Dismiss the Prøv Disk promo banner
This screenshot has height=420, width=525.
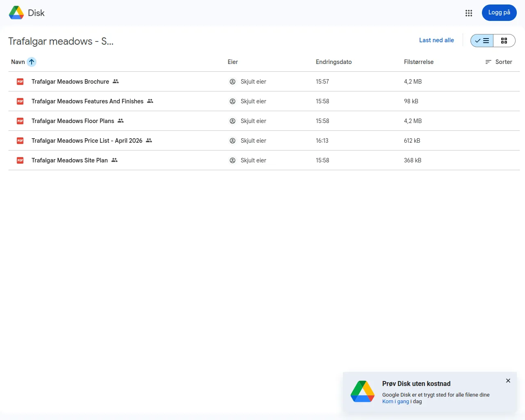pyautogui.click(x=508, y=381)
